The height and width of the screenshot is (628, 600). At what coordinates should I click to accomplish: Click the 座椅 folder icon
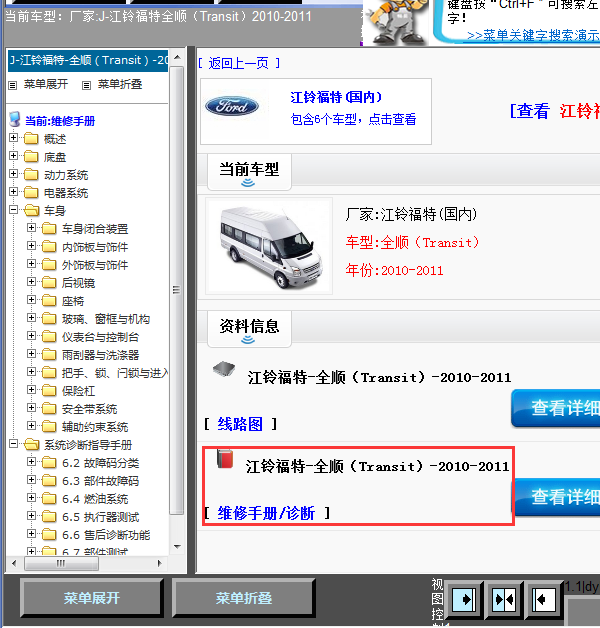[49, 300]
